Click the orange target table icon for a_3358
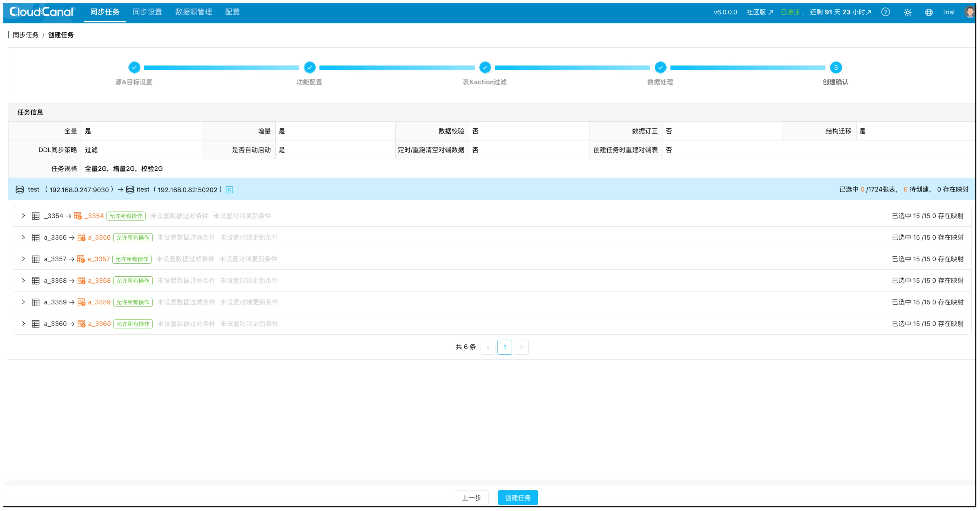 (x=81, y=281)
